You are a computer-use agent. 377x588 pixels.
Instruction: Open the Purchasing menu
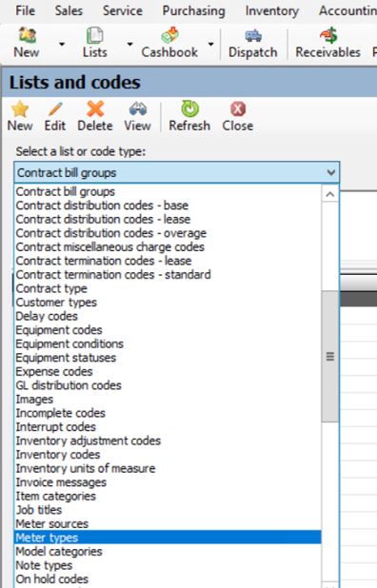pyautogui.click(x=193, y=10)
